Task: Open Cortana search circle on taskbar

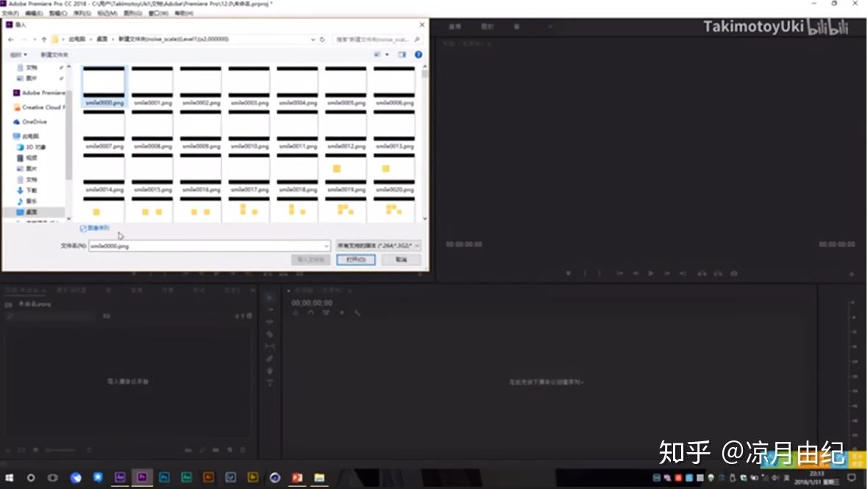Action: (x=31, y=477)
